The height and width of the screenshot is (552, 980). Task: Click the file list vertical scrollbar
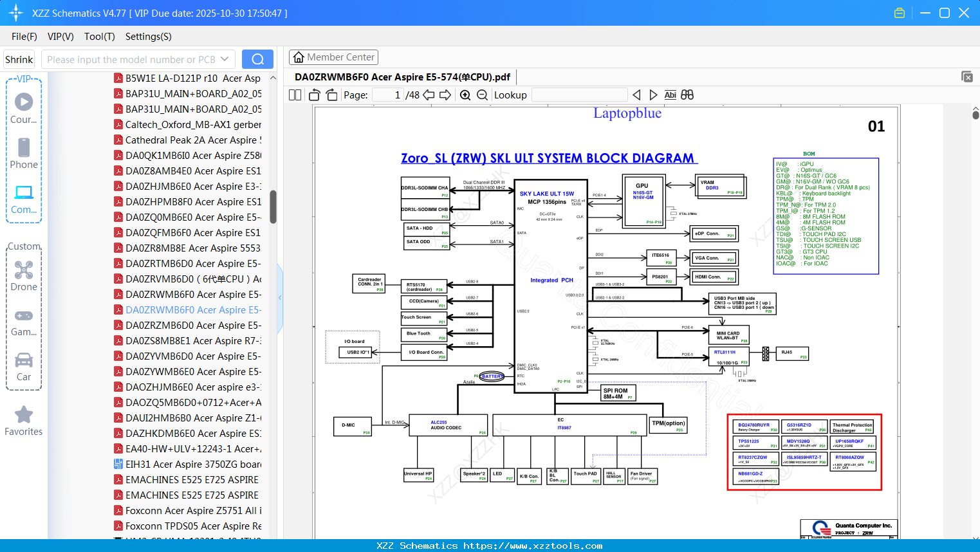(273, 206)
